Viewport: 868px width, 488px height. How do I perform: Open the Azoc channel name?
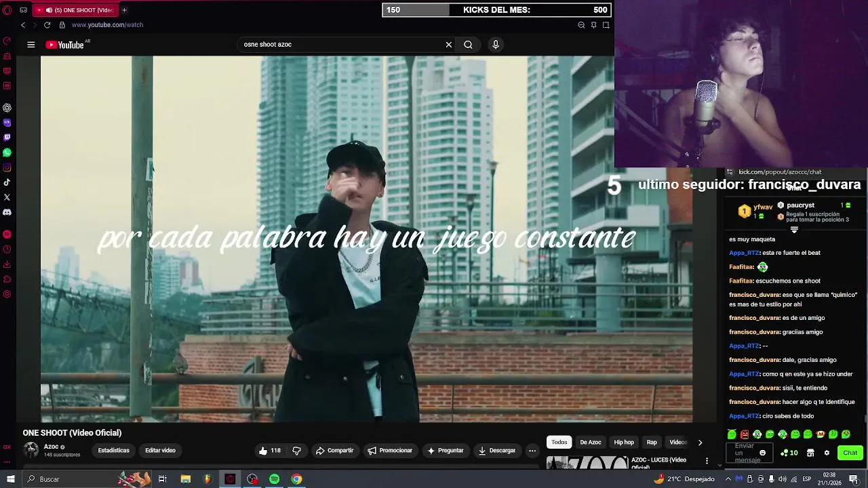[x=51, y=447]
